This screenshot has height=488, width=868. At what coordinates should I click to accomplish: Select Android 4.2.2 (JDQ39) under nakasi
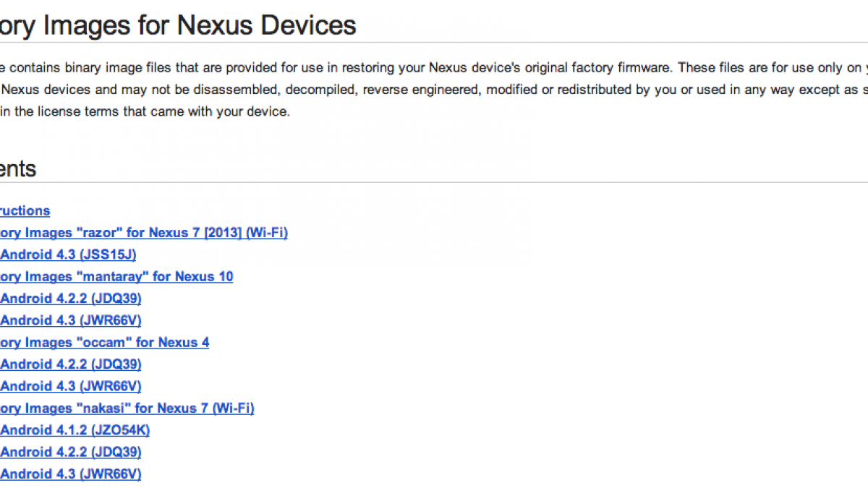pos(71,452)
